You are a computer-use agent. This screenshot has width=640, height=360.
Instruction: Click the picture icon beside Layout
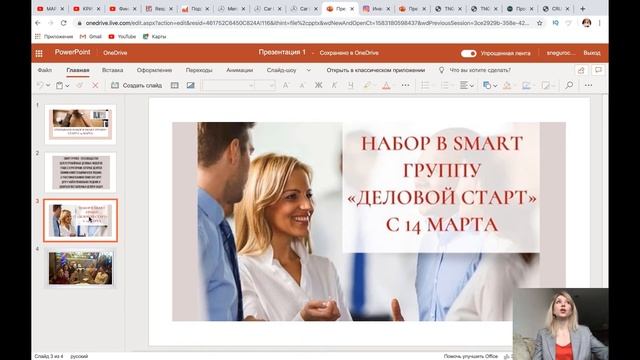pyautogui.click(x=191, y=85)
